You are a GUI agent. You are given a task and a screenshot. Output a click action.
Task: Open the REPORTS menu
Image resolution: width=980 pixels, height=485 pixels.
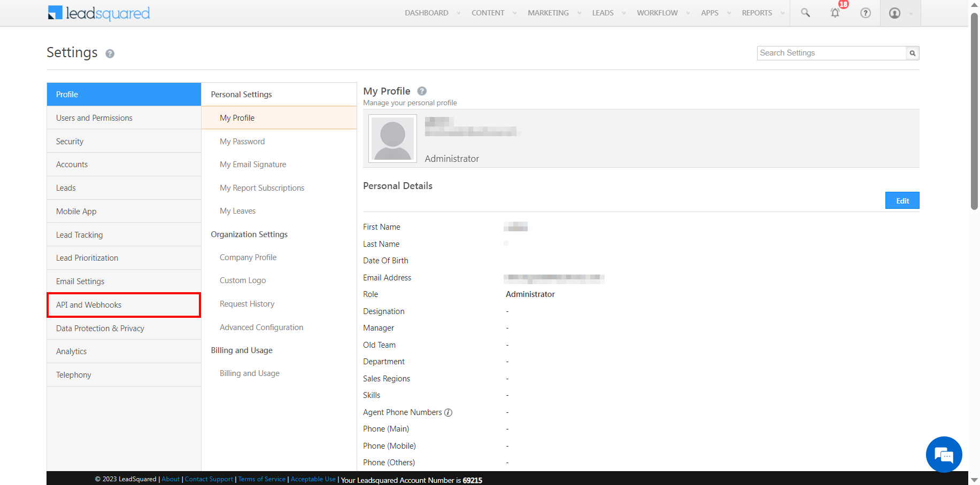tap(757, 13)
